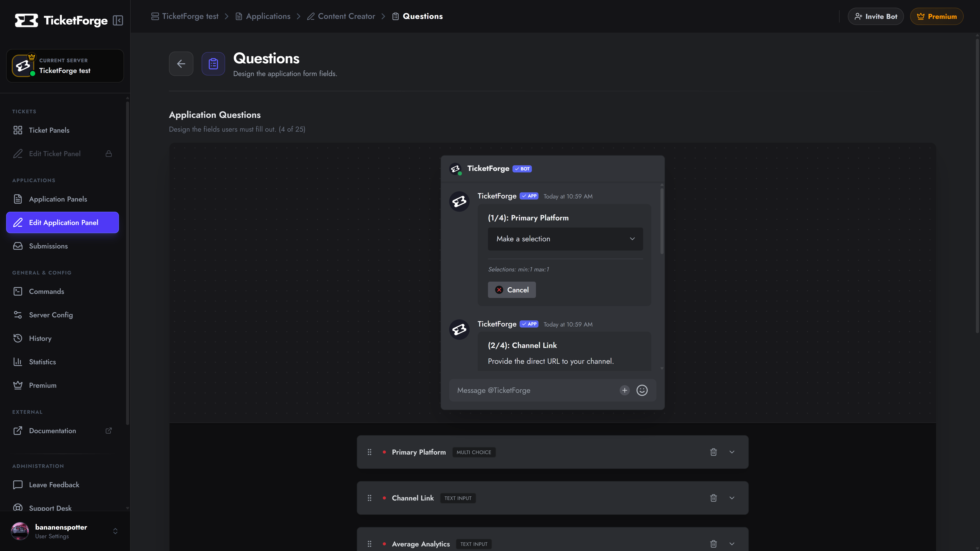The image size is (980, 551).
Task: Collapse the sidebar with the panel toggle icon
Action: (x=118, y=20)
